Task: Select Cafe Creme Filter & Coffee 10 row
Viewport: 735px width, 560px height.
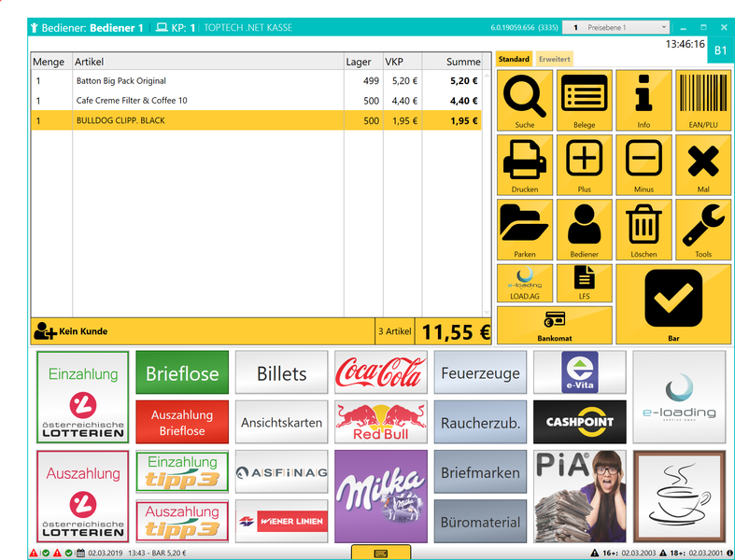Action: pos(257,100)
